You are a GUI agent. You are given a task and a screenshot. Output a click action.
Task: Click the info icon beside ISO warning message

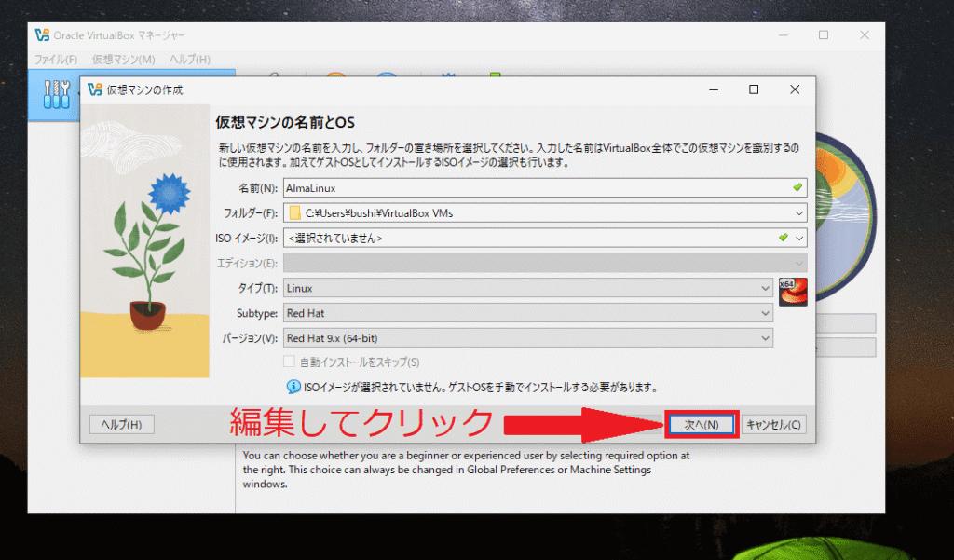pos(293,387)
